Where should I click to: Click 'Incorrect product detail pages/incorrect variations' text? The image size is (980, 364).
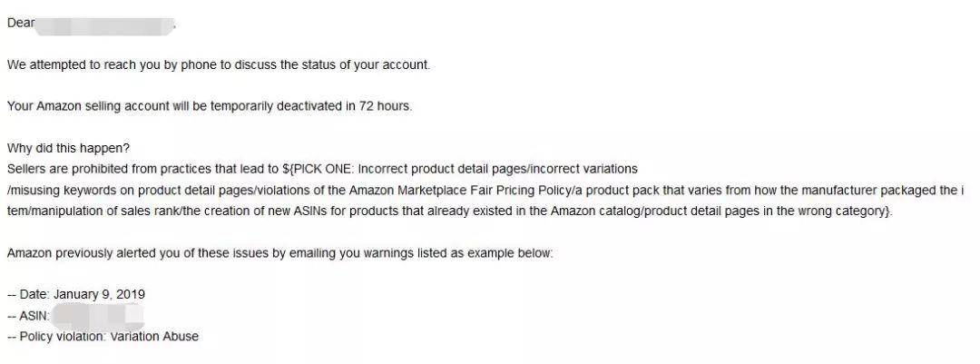pyautogui.click(x=498, y=169)
